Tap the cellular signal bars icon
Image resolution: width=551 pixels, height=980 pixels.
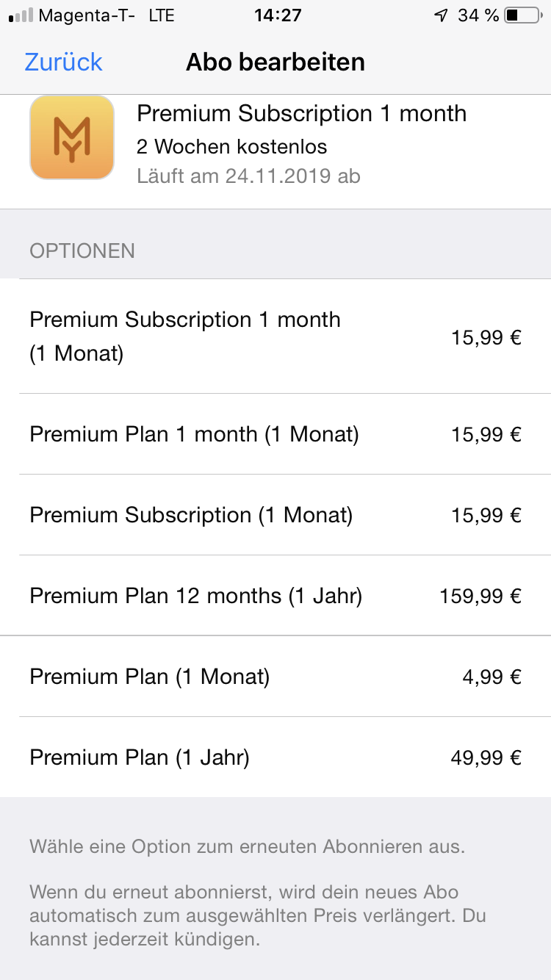pos(21,15)
